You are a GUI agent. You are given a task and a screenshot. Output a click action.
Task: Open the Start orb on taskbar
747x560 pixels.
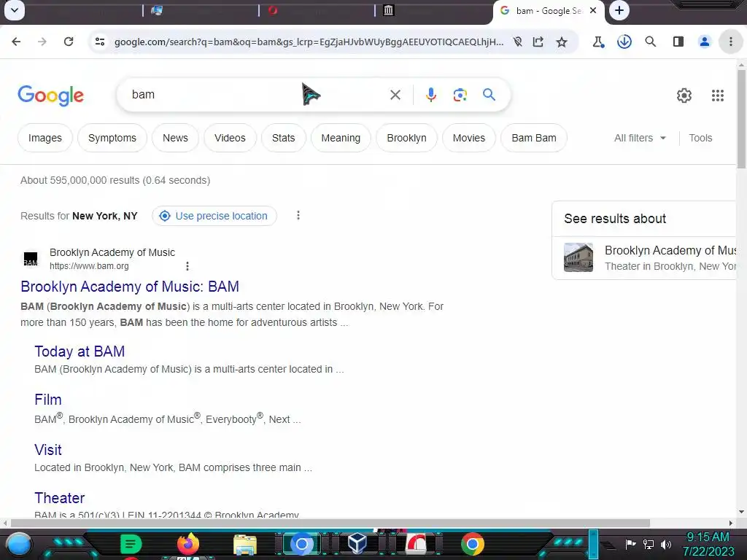[19, 545]
